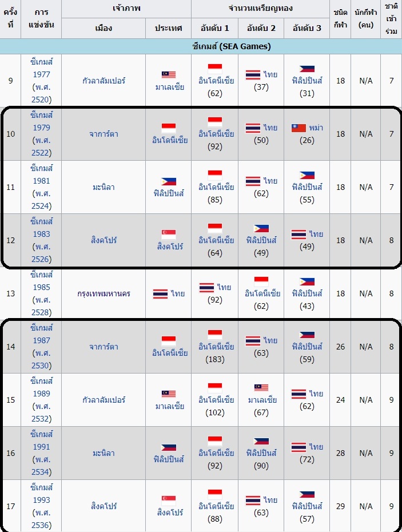Open the กรุงเทพมหานคร host city link
402x532 pixels.
[104, 293]
